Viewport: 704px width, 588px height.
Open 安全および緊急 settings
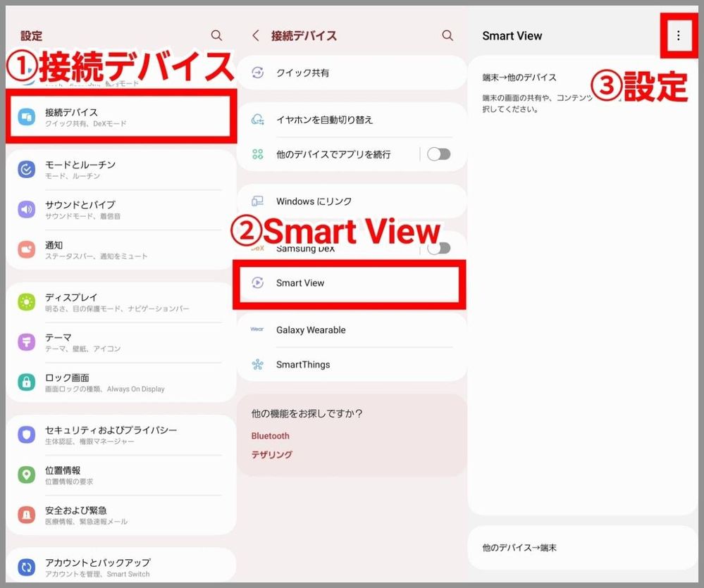121,515
